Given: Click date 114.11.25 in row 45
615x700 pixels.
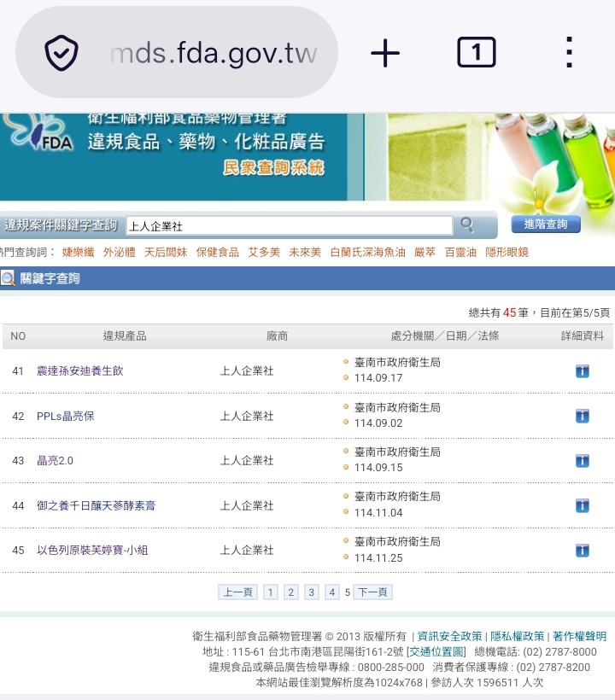Looking at the screenshot, I should [x=378, y=558].
